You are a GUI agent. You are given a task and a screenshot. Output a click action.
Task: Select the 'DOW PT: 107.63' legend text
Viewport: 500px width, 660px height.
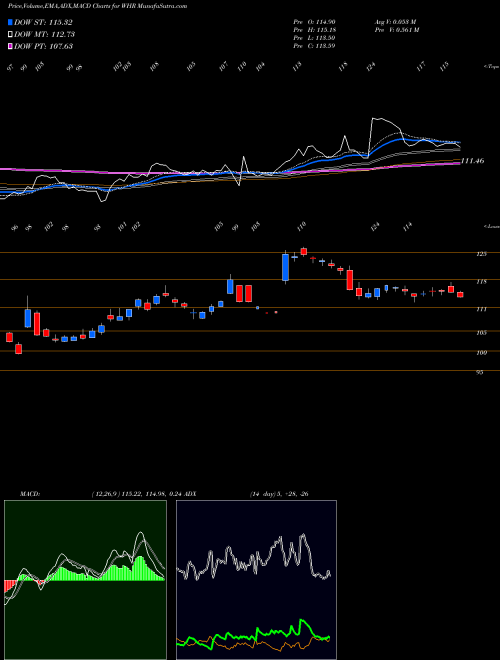(x=43, y=46)
